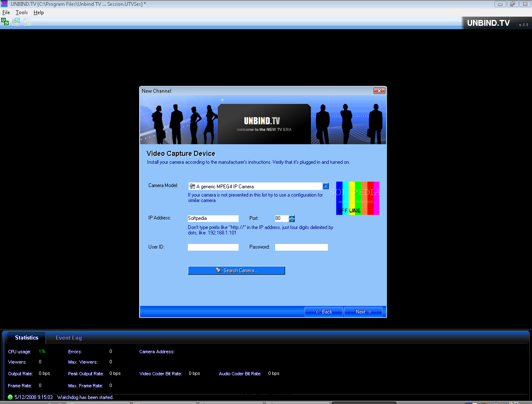532x404 pixels.
Task: Focus the Password input field
Action: point(301,247)
